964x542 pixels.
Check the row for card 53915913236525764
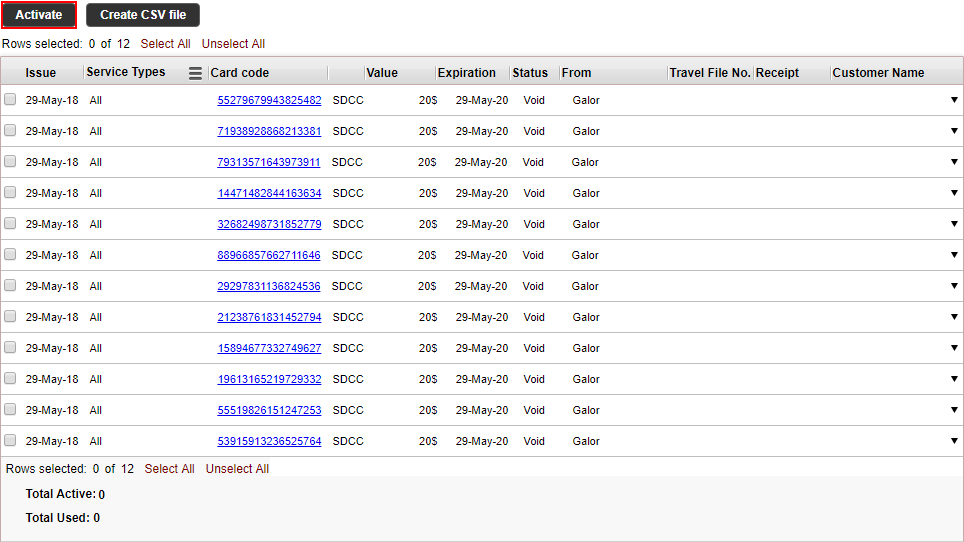(x=10, y=441)
